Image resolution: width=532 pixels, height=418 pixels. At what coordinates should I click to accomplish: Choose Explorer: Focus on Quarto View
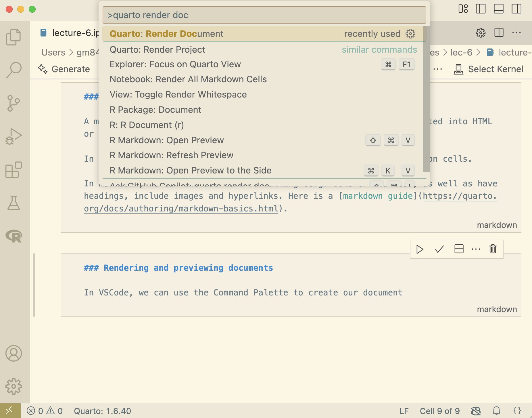coord(263,64)
